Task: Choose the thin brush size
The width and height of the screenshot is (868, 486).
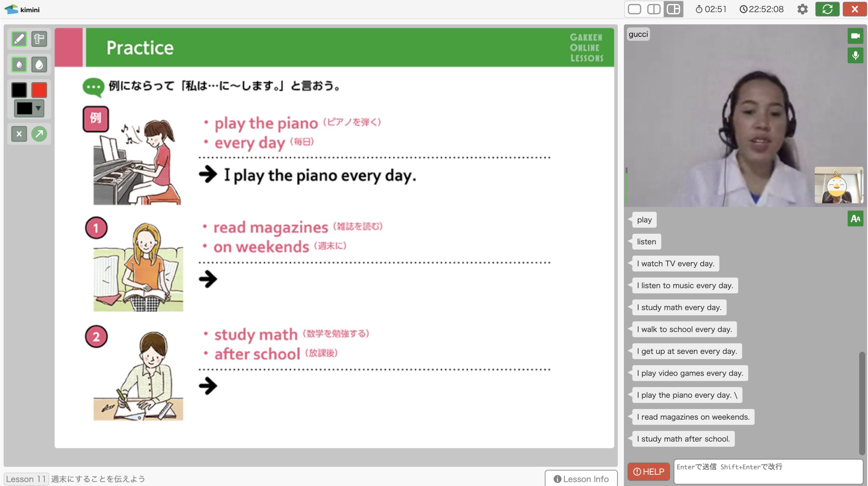Action: (19, 64)
